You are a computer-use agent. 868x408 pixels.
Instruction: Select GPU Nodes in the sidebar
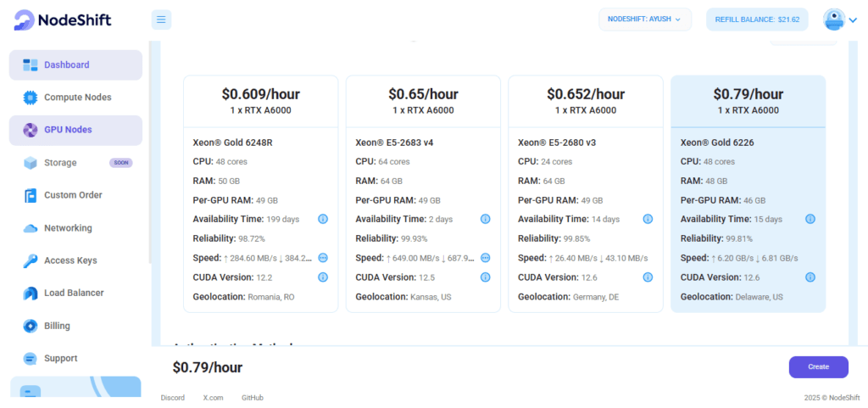(75, 130)
